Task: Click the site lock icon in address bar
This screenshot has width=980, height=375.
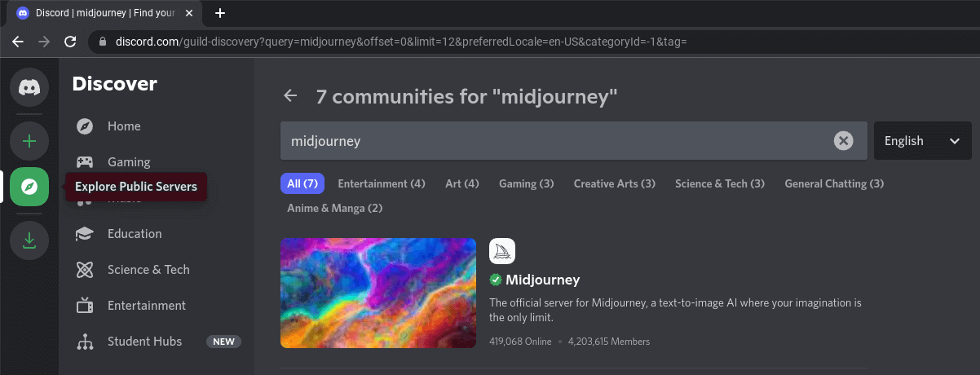Action: [x=103, y=41]
